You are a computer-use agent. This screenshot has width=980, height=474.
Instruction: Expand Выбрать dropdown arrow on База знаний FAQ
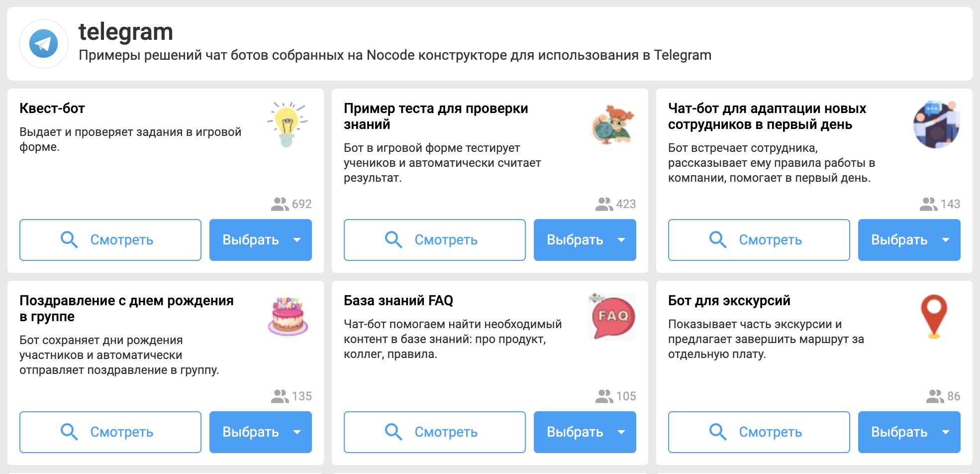pos(621,432)
